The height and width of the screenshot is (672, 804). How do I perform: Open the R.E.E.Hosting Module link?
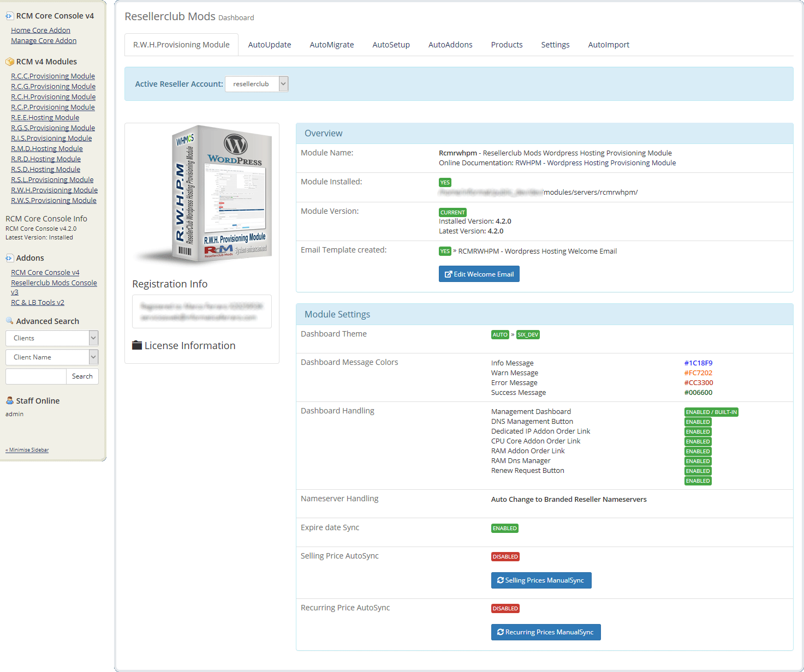click(x=45, y=118)
